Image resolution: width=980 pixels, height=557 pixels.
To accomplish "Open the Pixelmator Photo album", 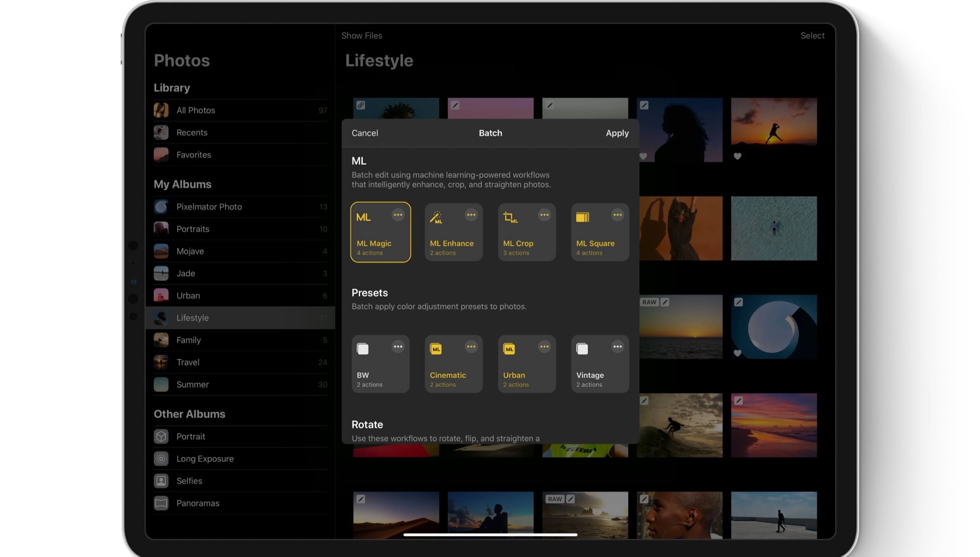I will (x=240, y=207).
